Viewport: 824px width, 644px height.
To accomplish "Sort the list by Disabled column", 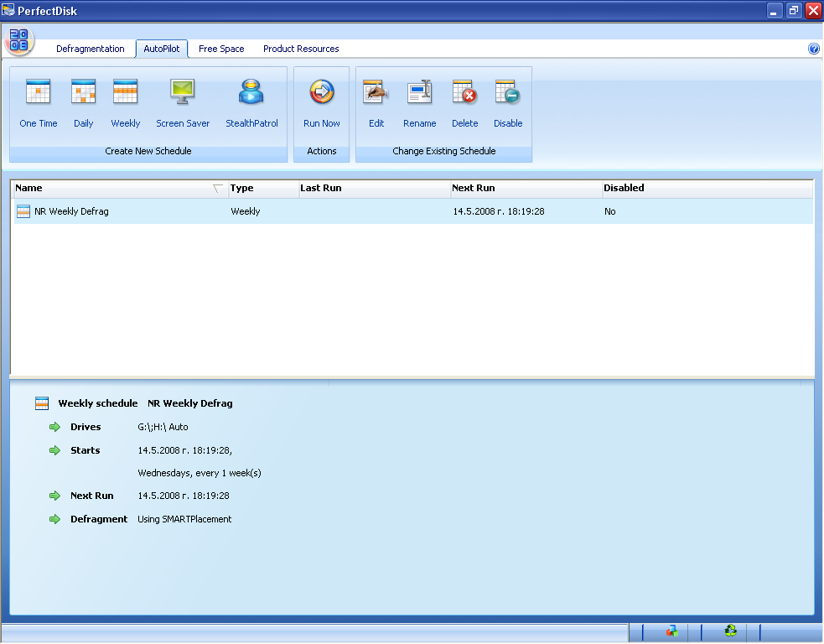I will tap(707, 188).
